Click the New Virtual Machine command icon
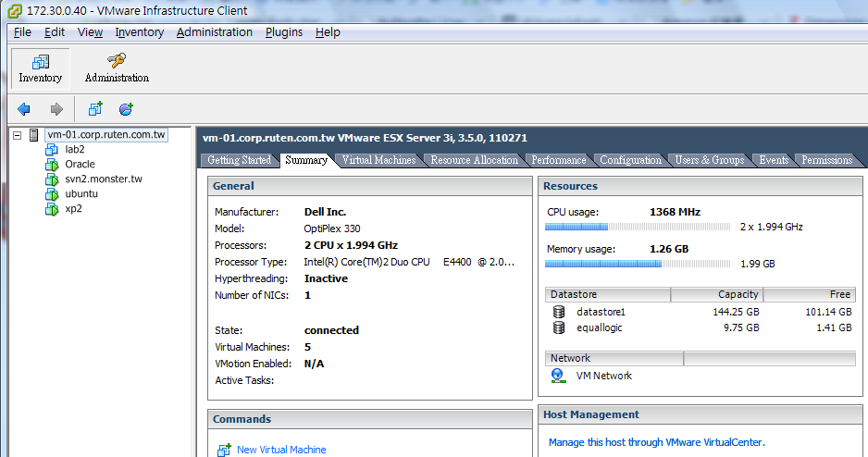This screenshot has height=457, width=868. pyautogui.click(x=224, y=450)
